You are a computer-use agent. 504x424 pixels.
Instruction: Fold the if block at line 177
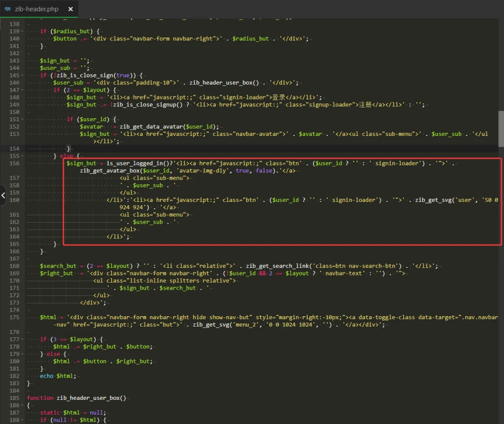tap(23, 339)
